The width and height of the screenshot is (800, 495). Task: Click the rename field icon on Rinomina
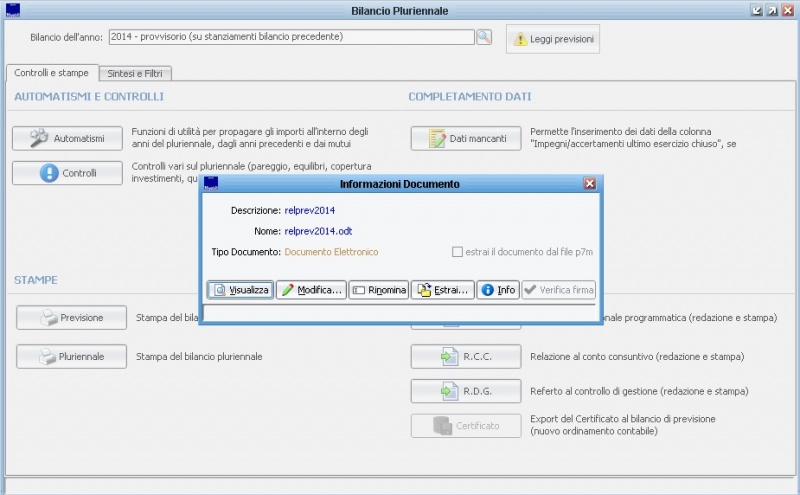tap(359, 290)
